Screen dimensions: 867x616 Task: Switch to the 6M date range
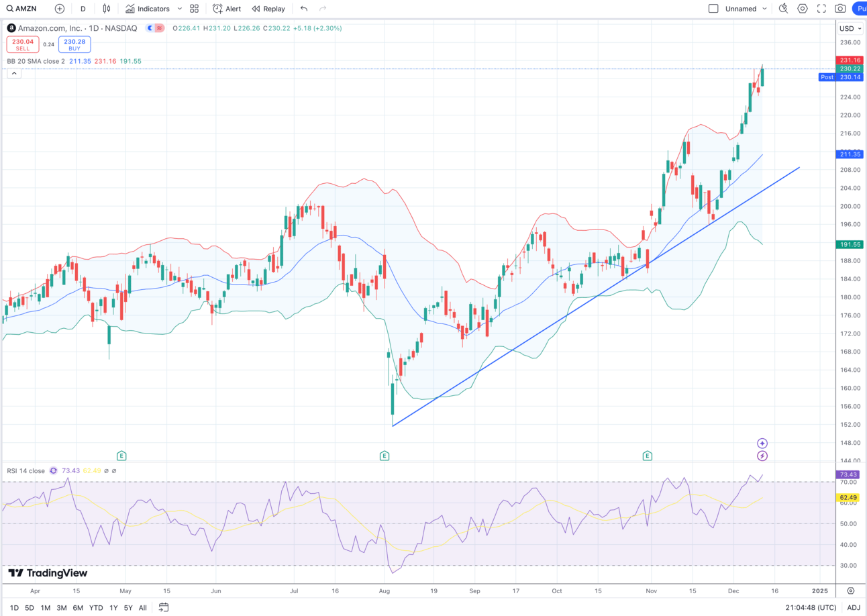78,608
